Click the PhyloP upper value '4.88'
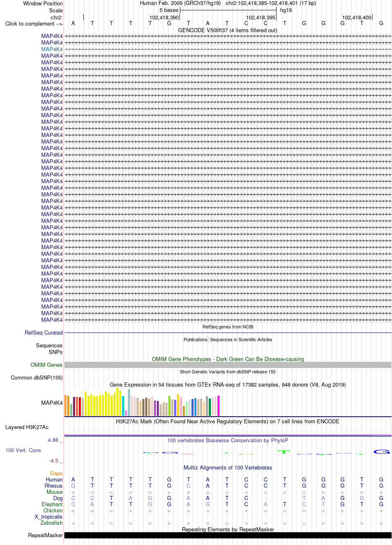392x545 pixels. tap(53, 440)
